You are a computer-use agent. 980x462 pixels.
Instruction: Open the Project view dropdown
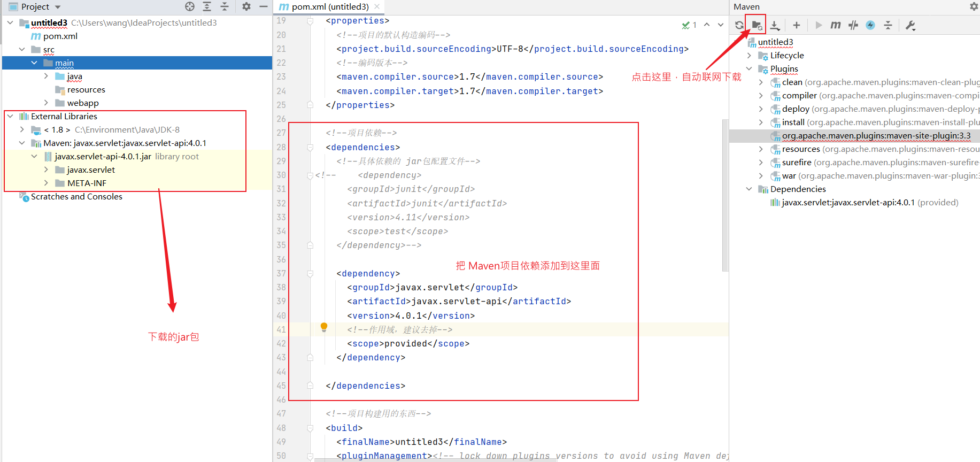click(x=58, y=7)
